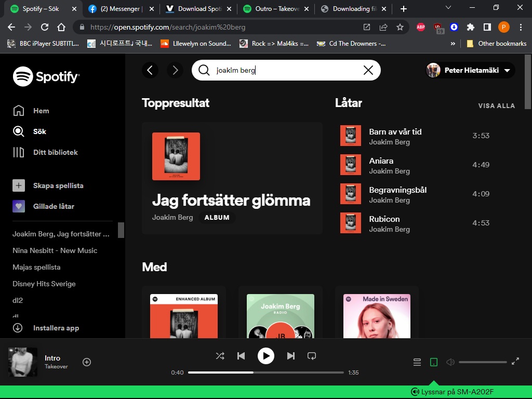Open Peter Hietamäki profile dropdown

pos(470,70)
